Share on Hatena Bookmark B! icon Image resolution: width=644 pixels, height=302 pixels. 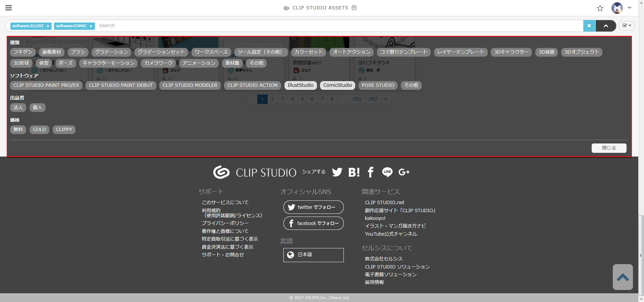click(354, 172)
